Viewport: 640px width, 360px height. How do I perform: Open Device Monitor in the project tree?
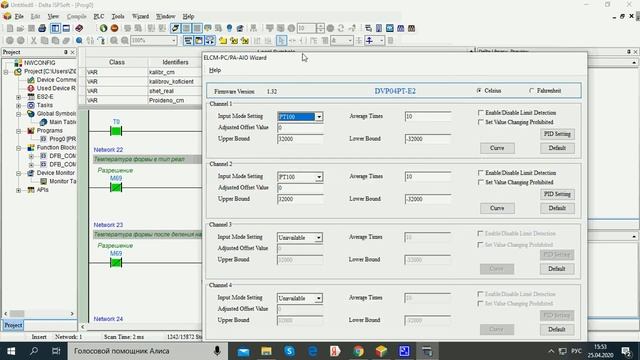click(x=51, y=173)
